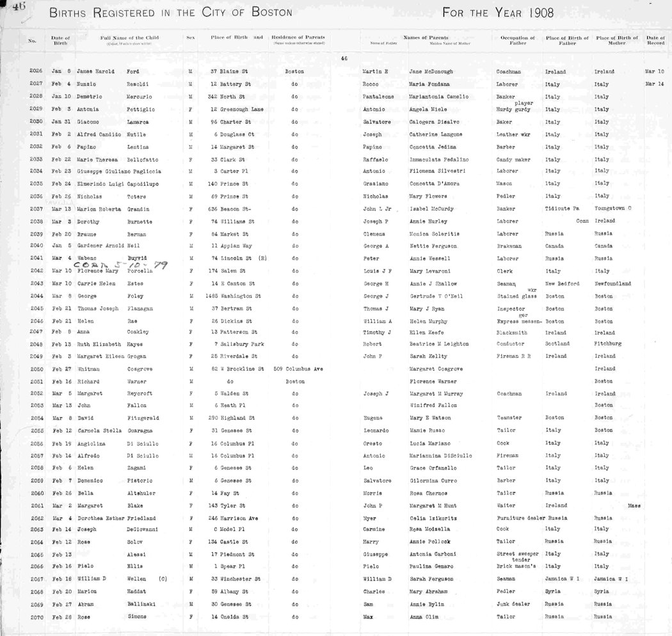The width and height of the screenshot is (672, 636).
Task: Click the title "Births Registered in the City of Boston"
Action: [x=171, y=12]
